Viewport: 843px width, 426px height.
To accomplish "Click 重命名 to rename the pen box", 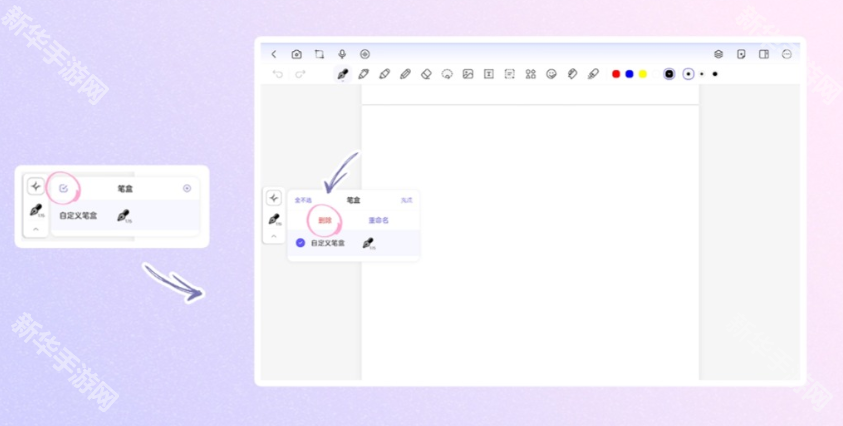I will (378, 221).
